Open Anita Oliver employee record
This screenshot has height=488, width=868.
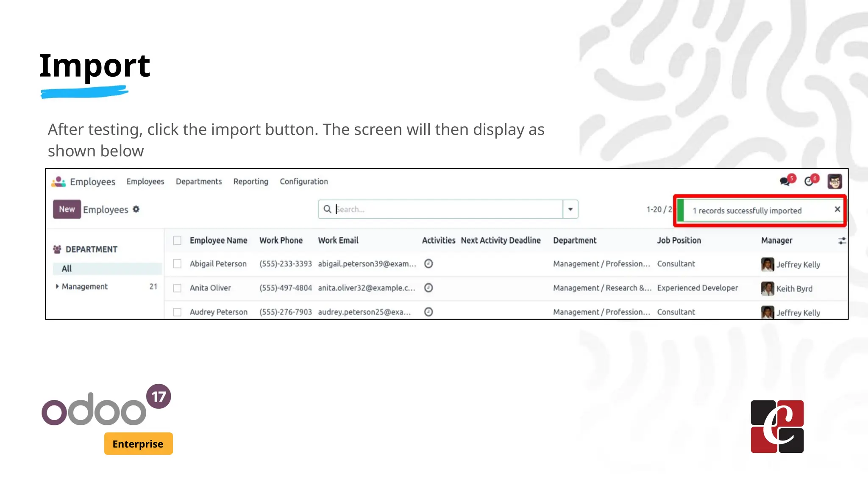[x=210, y=288]
